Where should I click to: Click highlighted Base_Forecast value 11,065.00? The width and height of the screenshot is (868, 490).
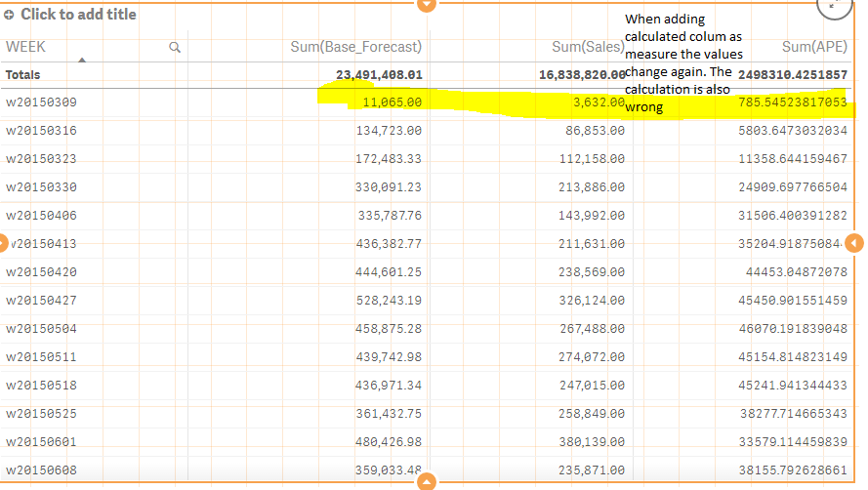pyautogui.click(x=392, y=102)
